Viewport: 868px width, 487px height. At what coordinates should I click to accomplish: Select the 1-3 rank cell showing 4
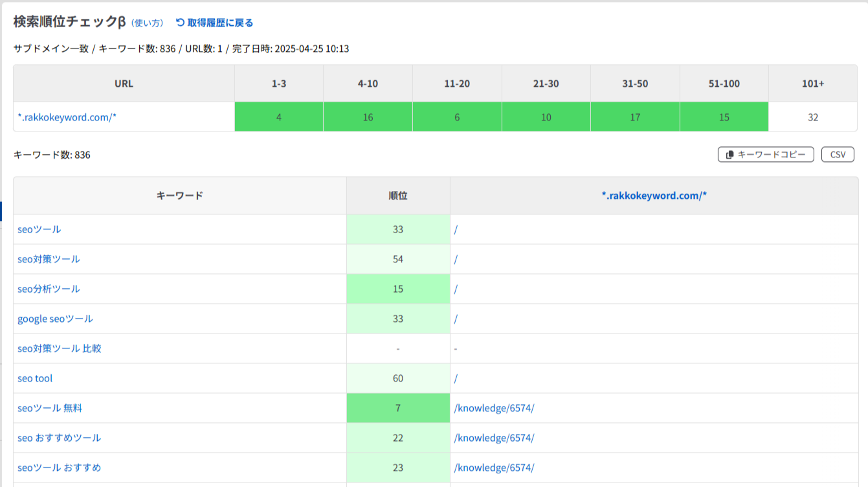[279, 117]
